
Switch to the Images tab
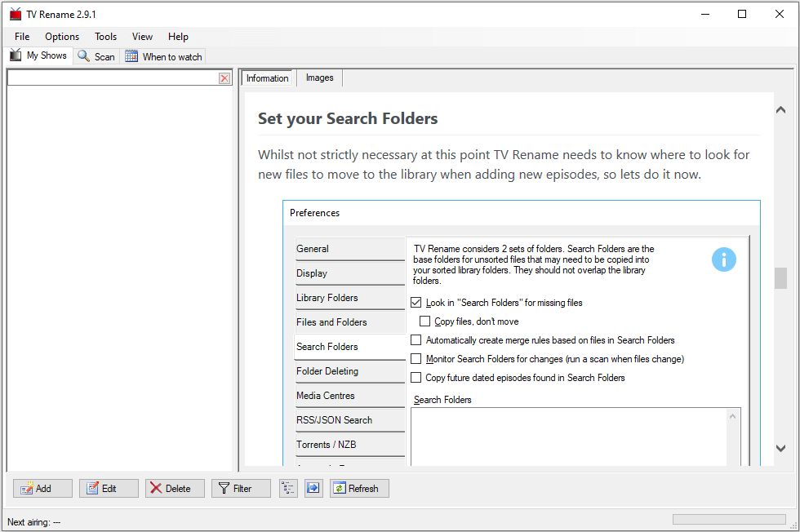coord(319,78)
